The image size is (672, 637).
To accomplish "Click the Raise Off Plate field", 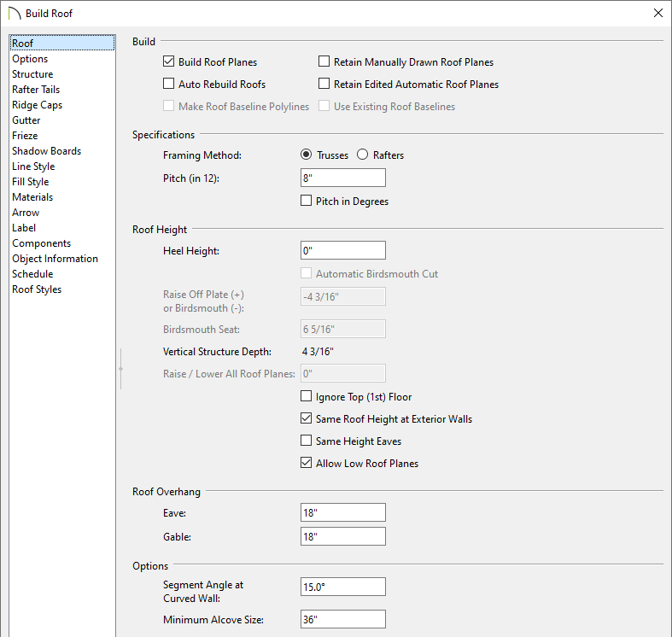I will (343, 296).
